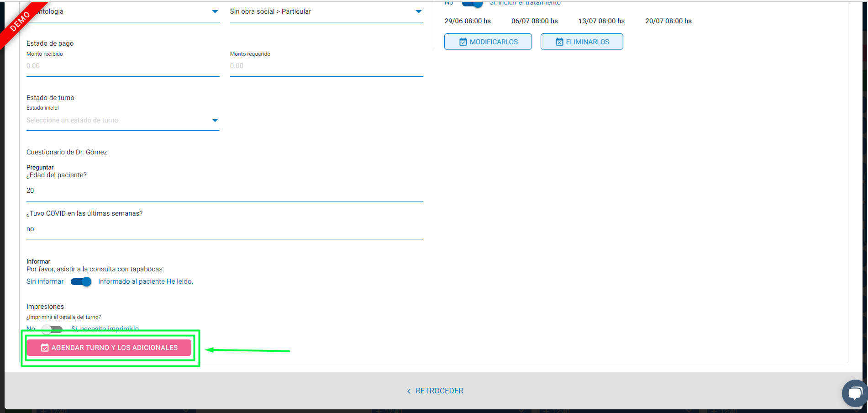The width and height of the screenshot is (868, 413).
Task: Select the 29/06 08:00 hs appointment
Action: click(x=468, y=21)
